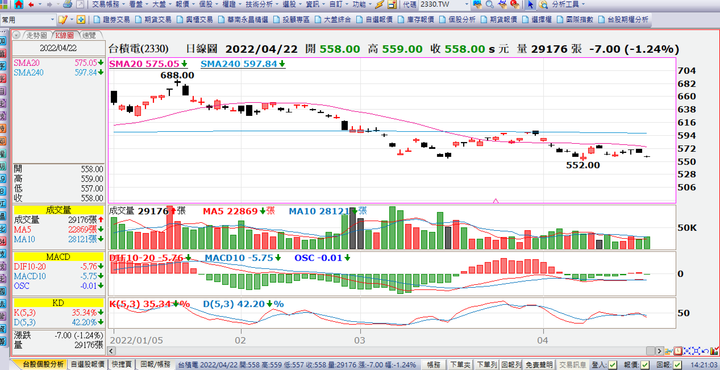Open the 庫存報價 shortcut
The image size is (720, 370).
click(x=416, y=20)
